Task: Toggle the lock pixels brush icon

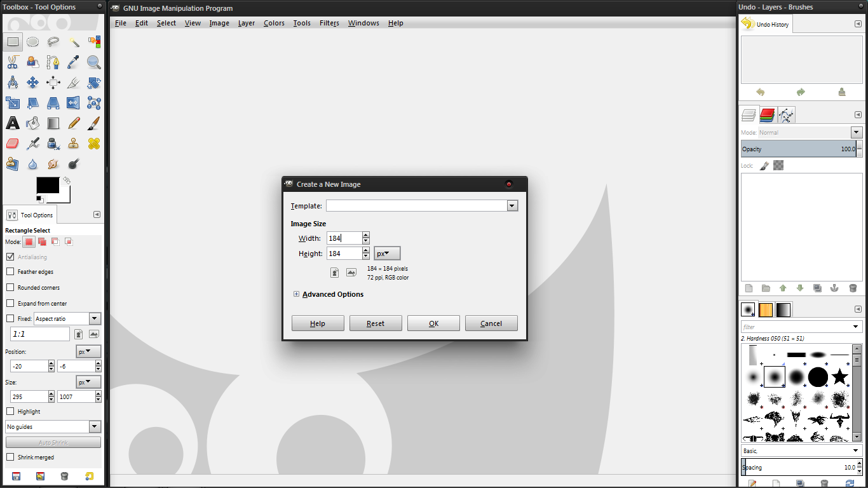Action: click(765, 165)
